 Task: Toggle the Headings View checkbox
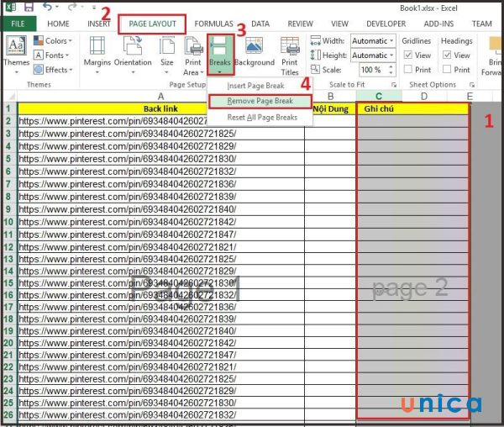click(x=447, y=55)
